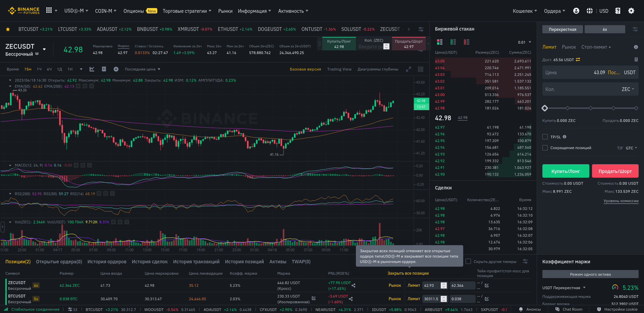Open the USDT Перекрестная margin dropdown

click(x=564, y=288)
